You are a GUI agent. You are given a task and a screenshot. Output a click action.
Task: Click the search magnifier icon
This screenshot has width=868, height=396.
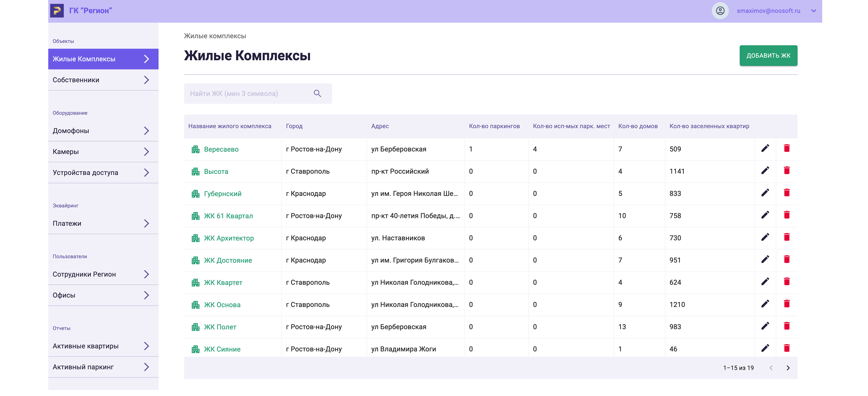pyautogui.click(x=317, y=93)
